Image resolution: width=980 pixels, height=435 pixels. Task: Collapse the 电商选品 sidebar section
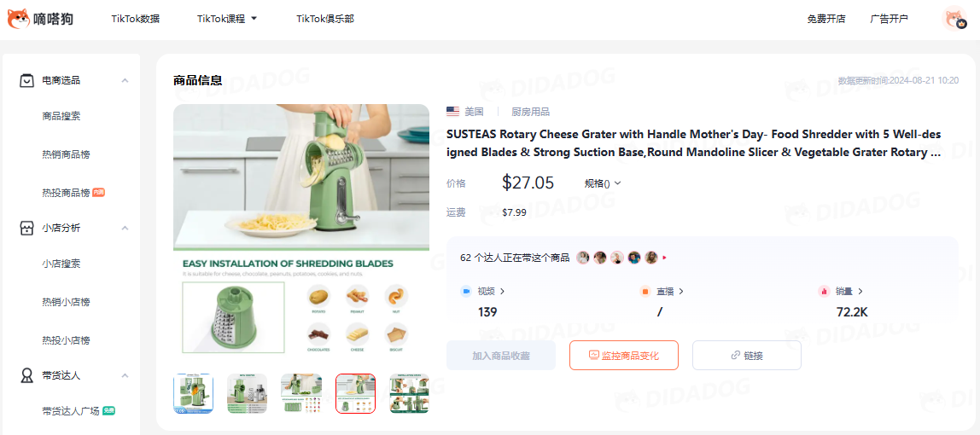tap(125, 80)
